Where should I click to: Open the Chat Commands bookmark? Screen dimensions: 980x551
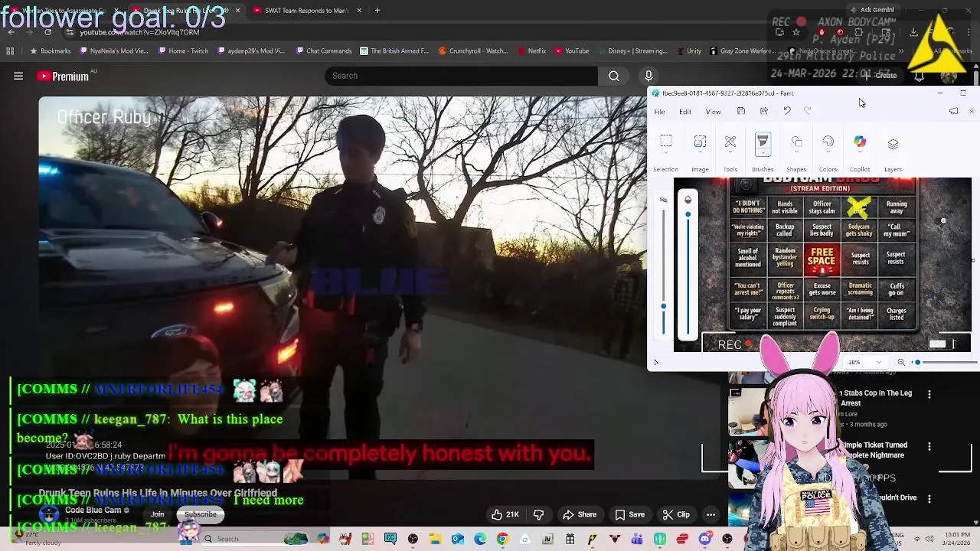[x=322, y=51]
